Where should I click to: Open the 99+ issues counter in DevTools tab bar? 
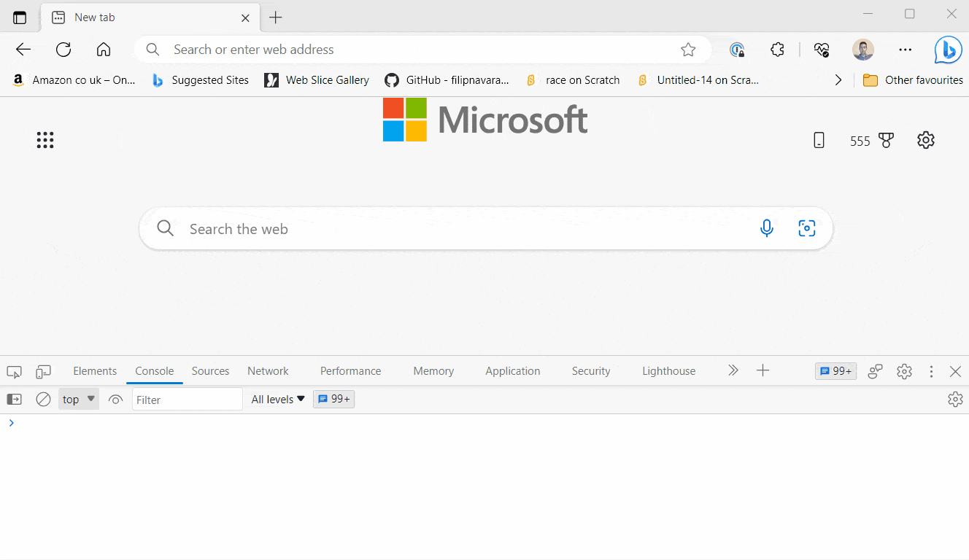pos(836,371)
